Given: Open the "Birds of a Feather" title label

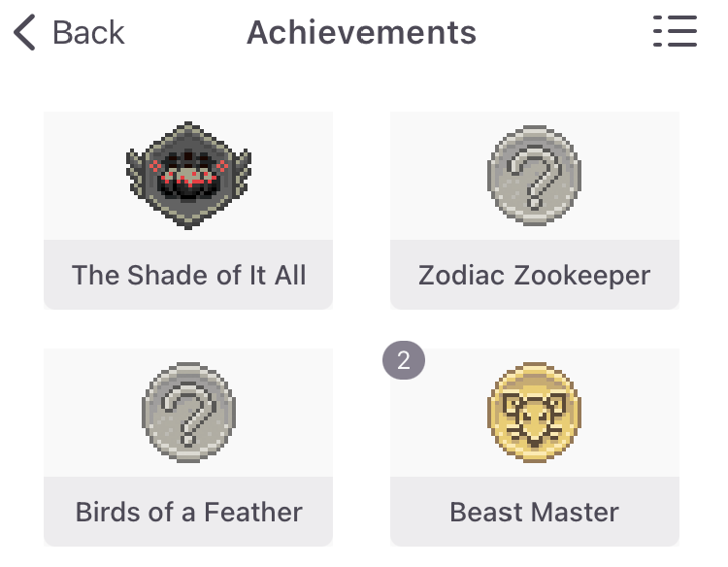Looking at the screenshot, I should pyautogui.click(x=188, y=512).
